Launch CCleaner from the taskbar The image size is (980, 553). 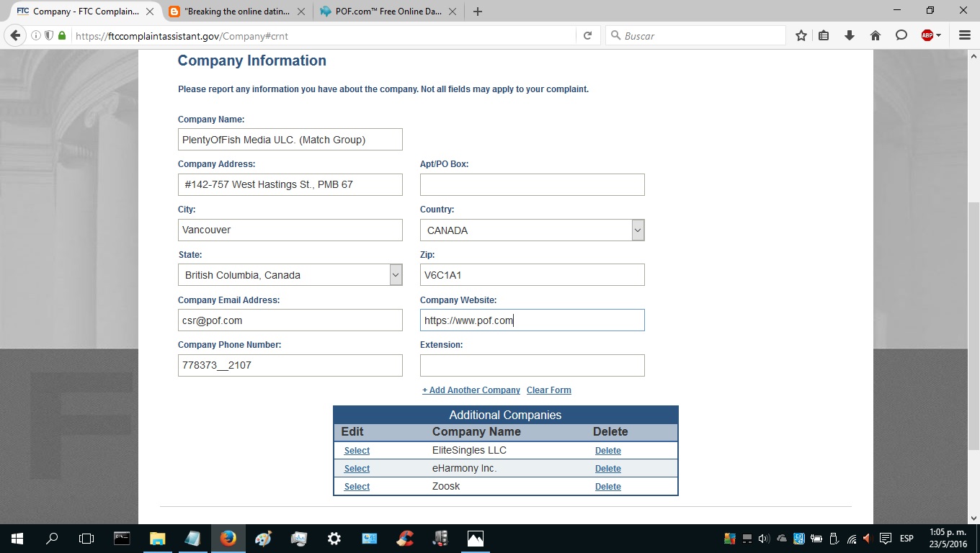(404, 539)
